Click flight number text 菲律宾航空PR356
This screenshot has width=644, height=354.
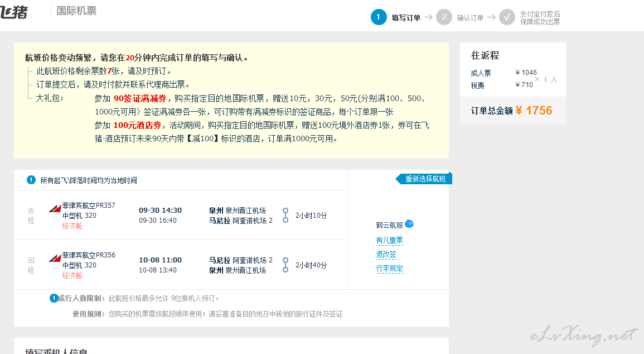pyautogui.click(x=89, y=255)
